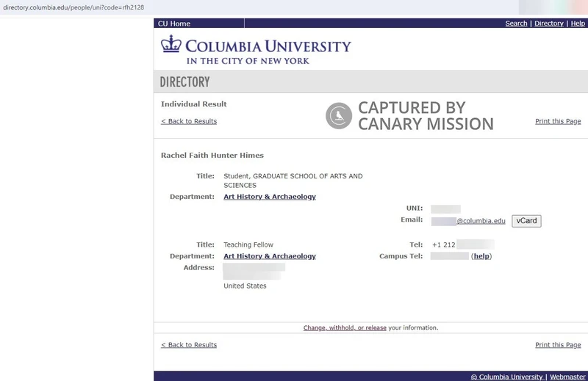This screenshot has width=588, height=381.
Task: Click Change, withhold, or release link
Action: [x=345, y=328]
